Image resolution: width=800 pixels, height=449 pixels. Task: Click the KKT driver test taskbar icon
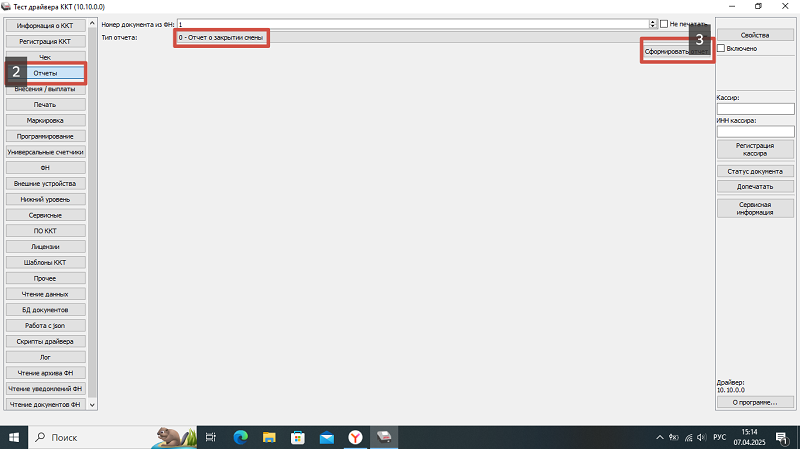point(384,437)
